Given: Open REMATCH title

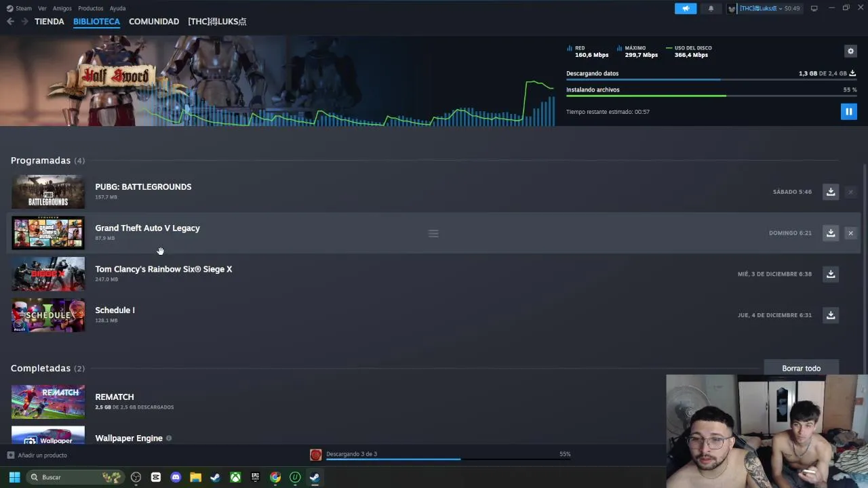Looking at the screenshot, I should pos(115,397).
